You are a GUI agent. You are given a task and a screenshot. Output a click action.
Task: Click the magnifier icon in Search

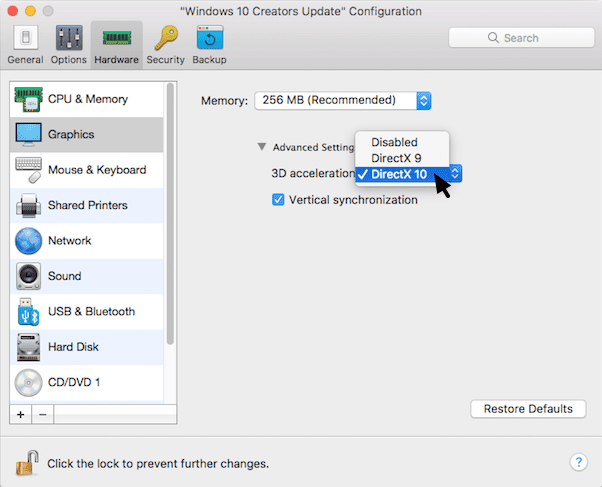click(493, 38)
